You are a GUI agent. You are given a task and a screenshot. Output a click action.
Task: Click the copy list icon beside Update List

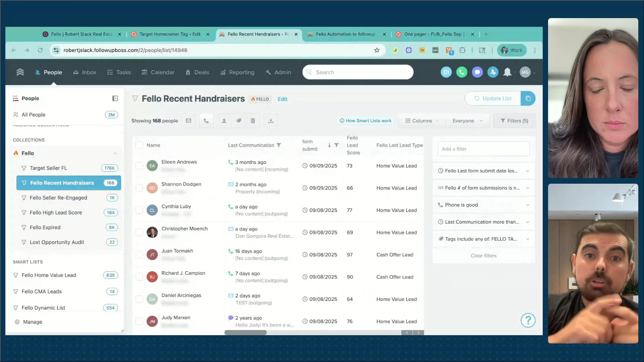coord(528,99)
